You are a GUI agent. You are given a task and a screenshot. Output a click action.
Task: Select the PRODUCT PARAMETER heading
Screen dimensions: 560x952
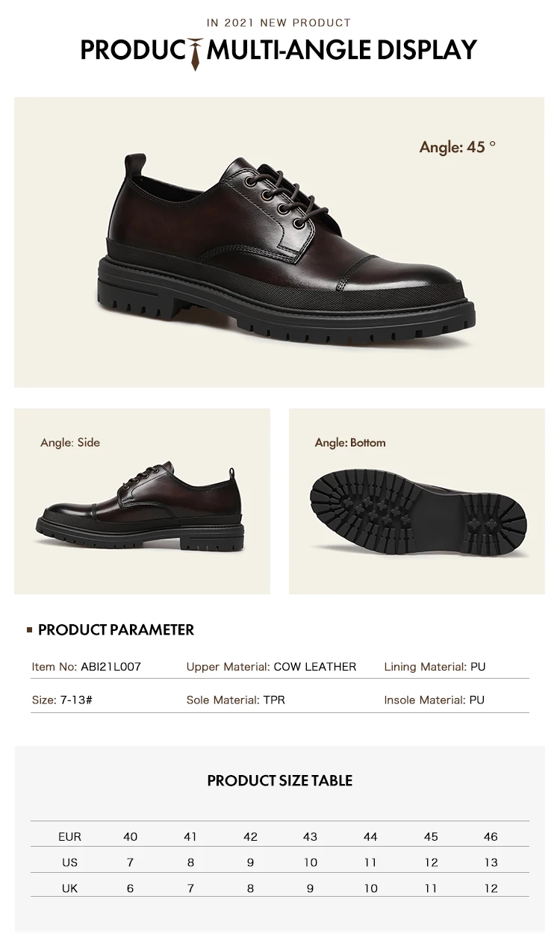pyautogui.click(x=116, y=629)
